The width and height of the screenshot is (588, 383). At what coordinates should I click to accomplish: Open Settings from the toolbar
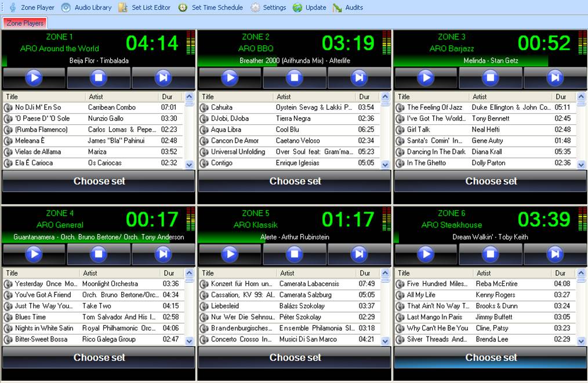(x=268, y=8)
